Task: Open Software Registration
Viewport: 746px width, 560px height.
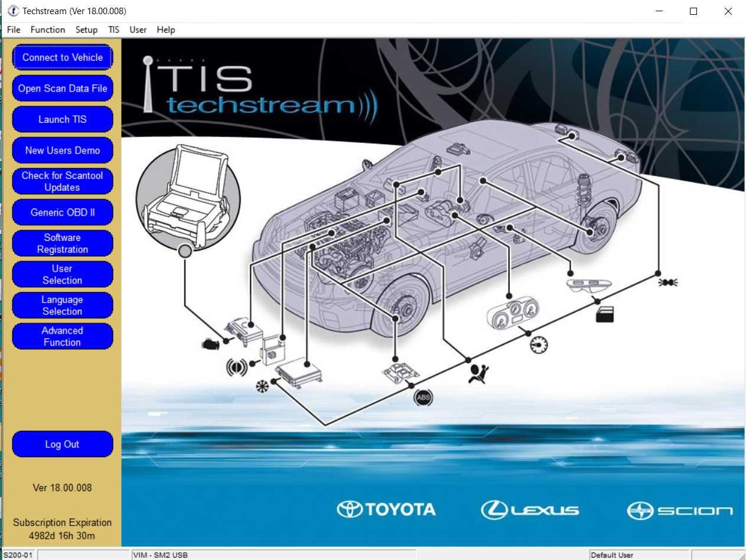Action: (62, 243)
